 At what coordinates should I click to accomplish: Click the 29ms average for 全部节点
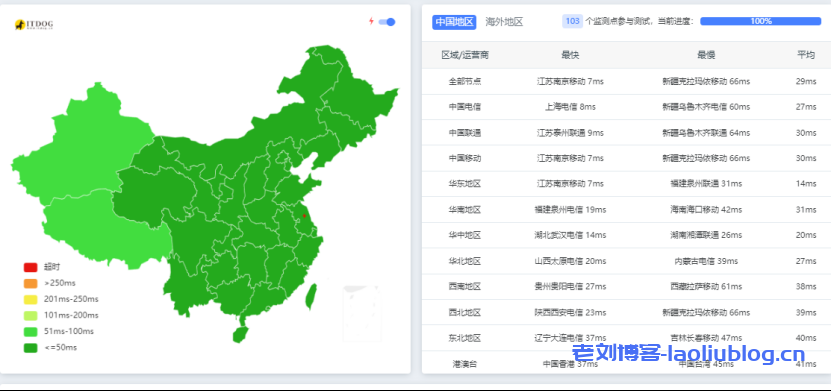(x=806, y=82)
